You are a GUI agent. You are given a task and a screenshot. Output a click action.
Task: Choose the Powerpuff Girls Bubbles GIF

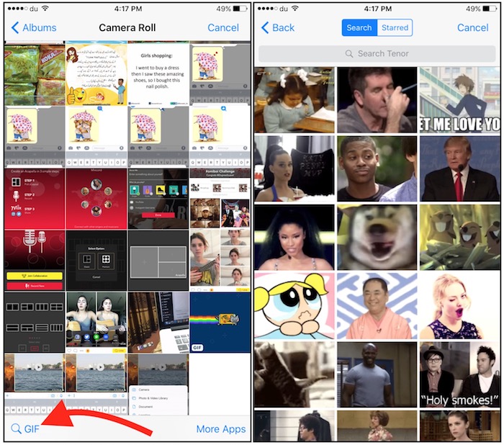pyautogui.click(x=294, y=306)
